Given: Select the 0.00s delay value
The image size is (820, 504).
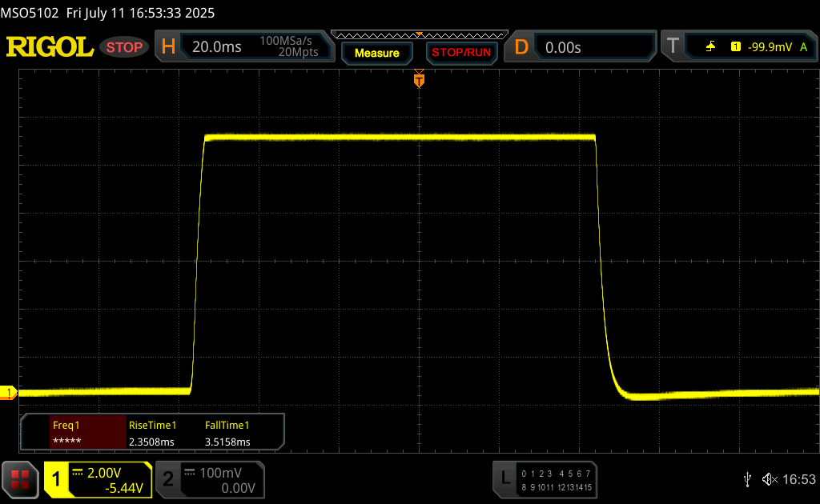Looking at the screenshot, I should pyautogui.click(x=563, y=47).
